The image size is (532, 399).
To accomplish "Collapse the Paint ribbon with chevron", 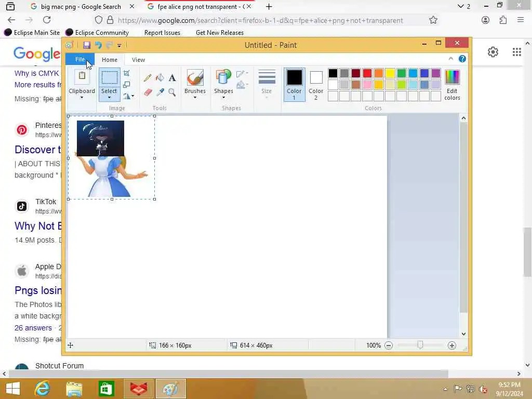I will [x=450, y=59].
